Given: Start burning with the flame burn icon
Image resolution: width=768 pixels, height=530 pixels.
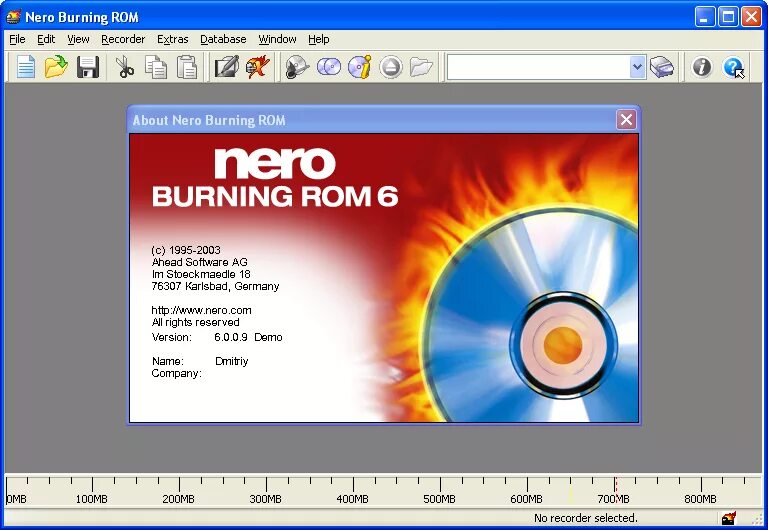Looking at the screenshot, I should [258, 67].
